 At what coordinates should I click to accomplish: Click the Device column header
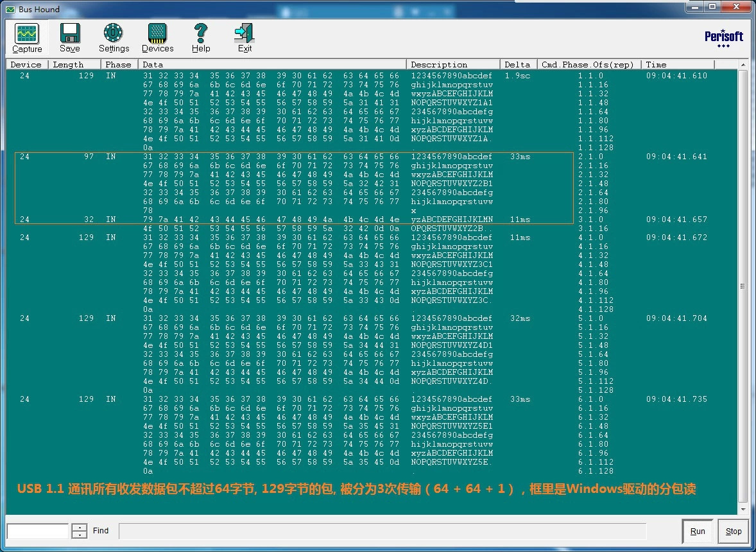[27, 65]
